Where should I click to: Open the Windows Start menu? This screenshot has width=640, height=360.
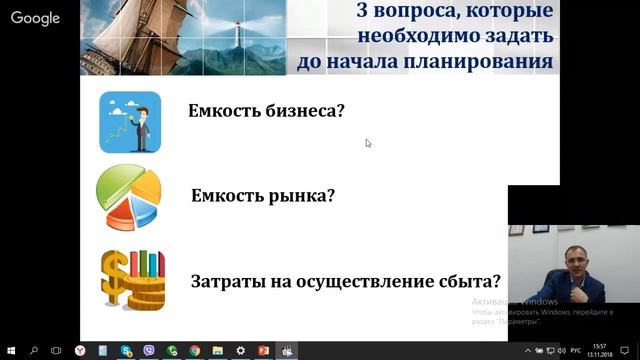pyautogui.click(x=11, y=351)
